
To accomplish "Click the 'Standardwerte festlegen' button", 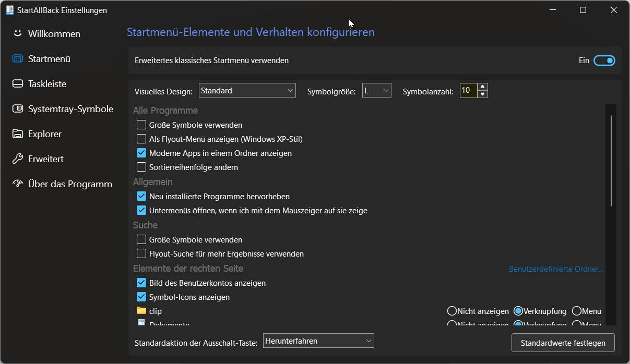I will coord(563,343).
